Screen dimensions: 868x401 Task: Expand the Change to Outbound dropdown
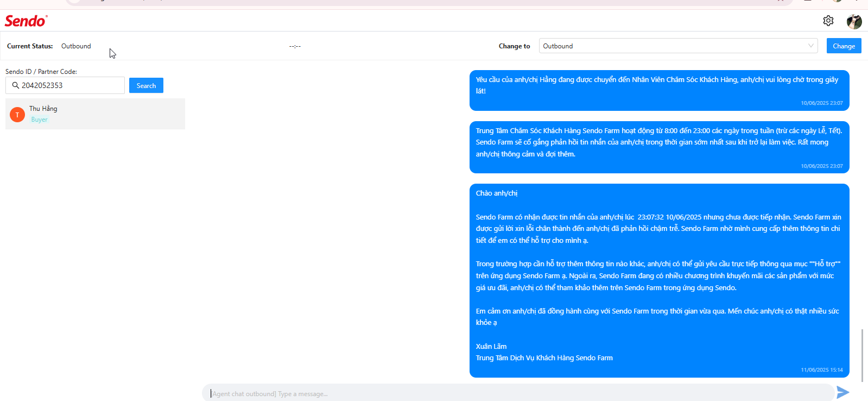[x=679, y=46]
